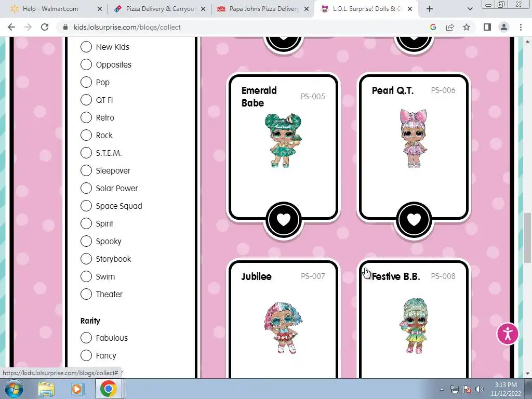Bookmark this page with star icon
Viewport: 532px width, 399px height.
tap(467, 27)
